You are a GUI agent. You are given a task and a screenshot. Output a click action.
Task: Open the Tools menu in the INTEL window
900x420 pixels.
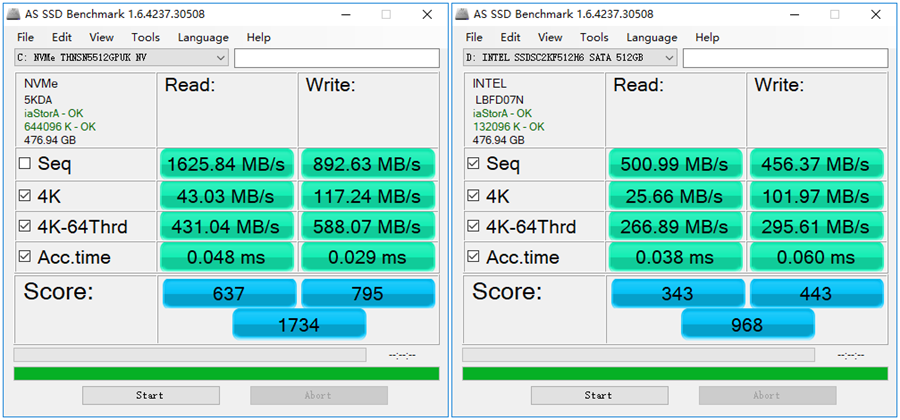(x=595, y=37)
